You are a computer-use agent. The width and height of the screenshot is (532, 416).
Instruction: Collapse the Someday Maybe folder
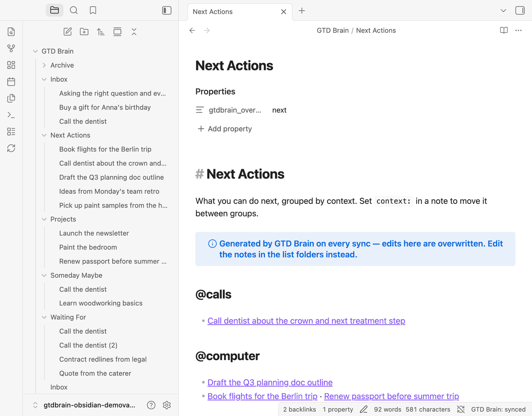pyautogui.click(x=44, y=275)
